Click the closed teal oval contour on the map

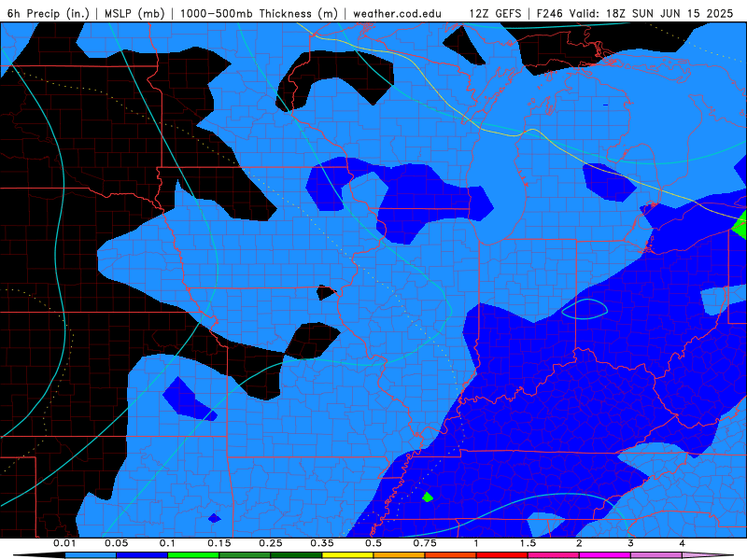tap(585, 309)
